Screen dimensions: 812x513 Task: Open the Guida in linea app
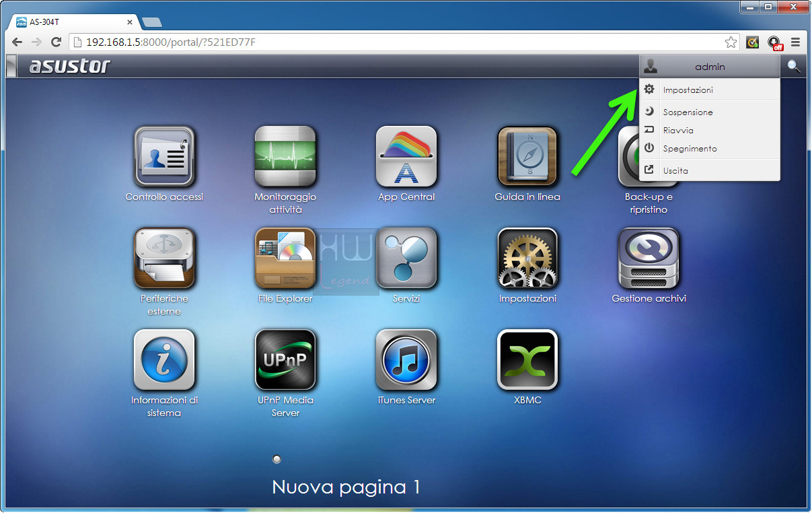pos(527,156)
